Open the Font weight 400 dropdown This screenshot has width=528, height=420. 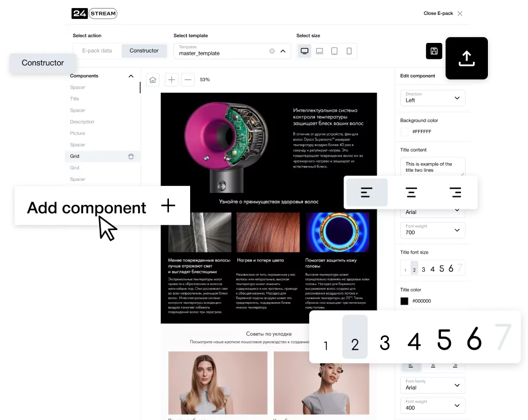coord(433,406)
